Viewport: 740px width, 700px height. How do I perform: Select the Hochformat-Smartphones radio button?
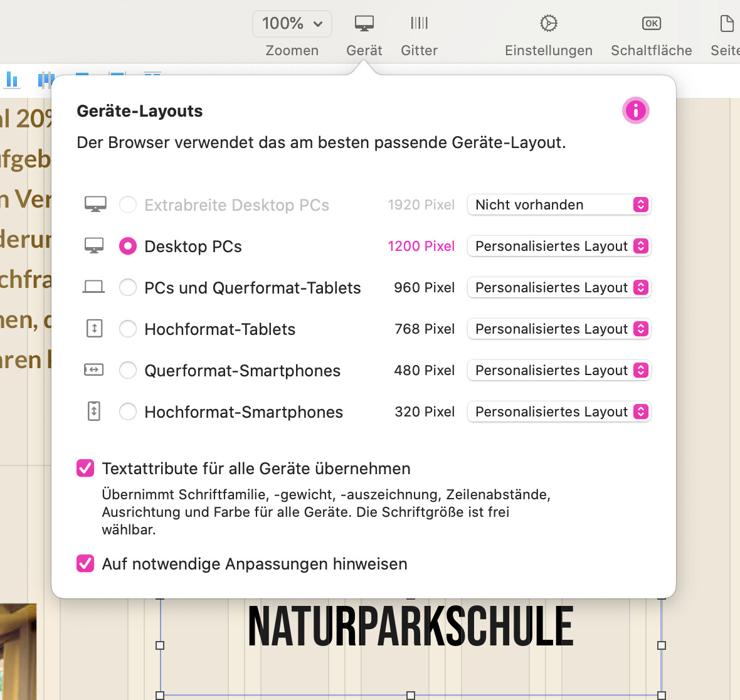coord(128,412)
